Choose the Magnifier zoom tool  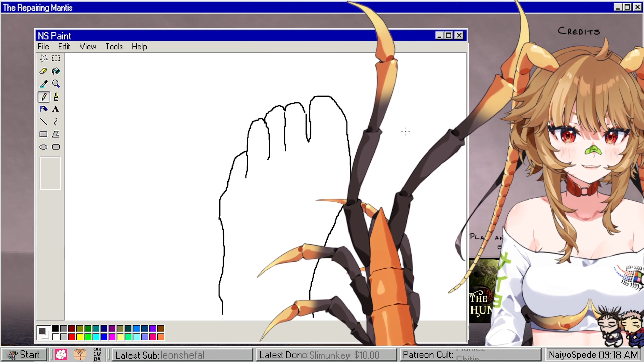tap(56, 84)
